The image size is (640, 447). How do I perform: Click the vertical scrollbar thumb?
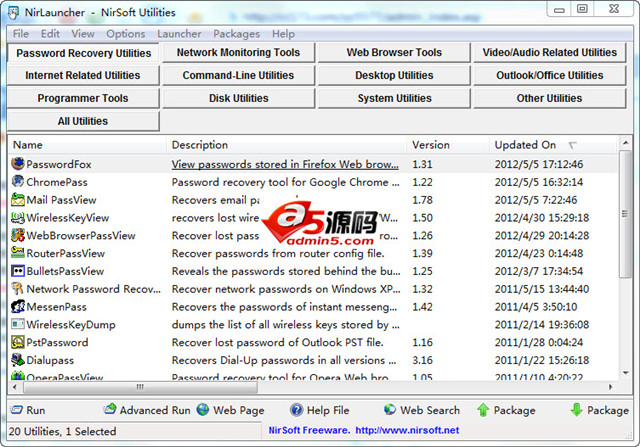click(x=625, y=214)
